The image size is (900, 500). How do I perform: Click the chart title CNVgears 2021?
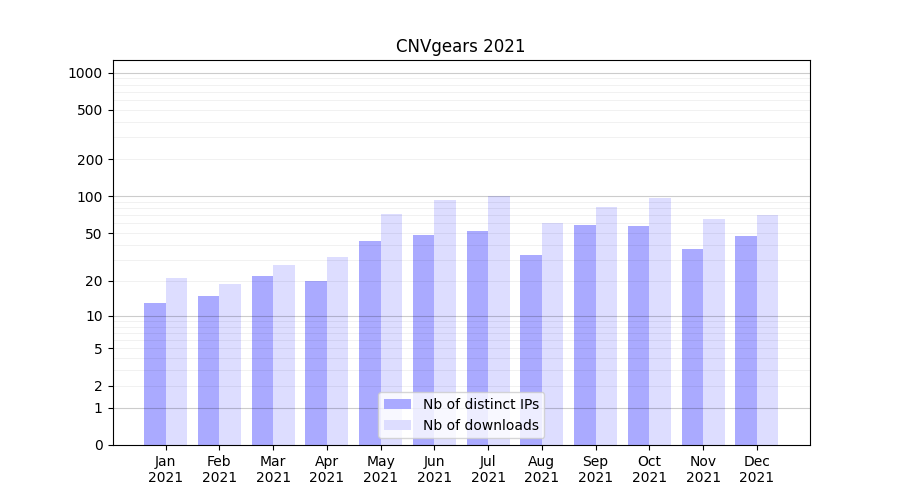460,46
